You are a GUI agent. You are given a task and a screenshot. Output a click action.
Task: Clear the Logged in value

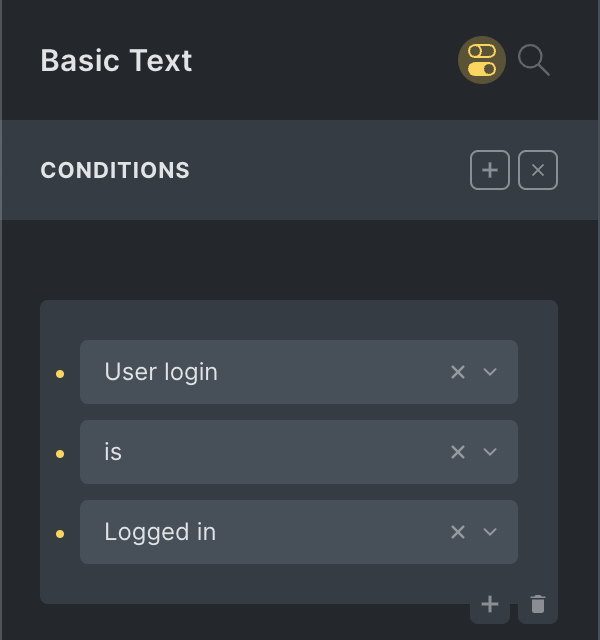click(x=458, y=532)
